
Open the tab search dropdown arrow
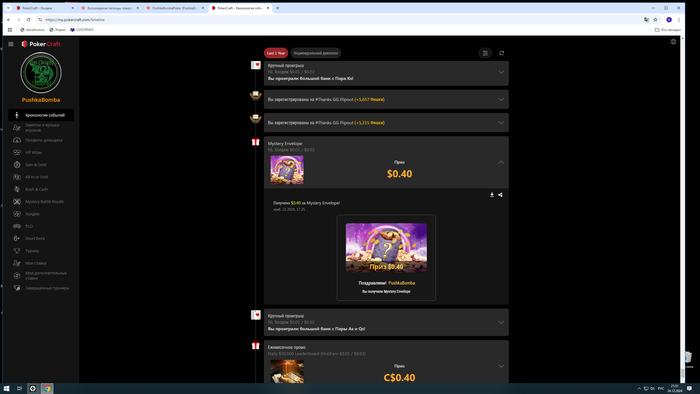tap(8, 8)
